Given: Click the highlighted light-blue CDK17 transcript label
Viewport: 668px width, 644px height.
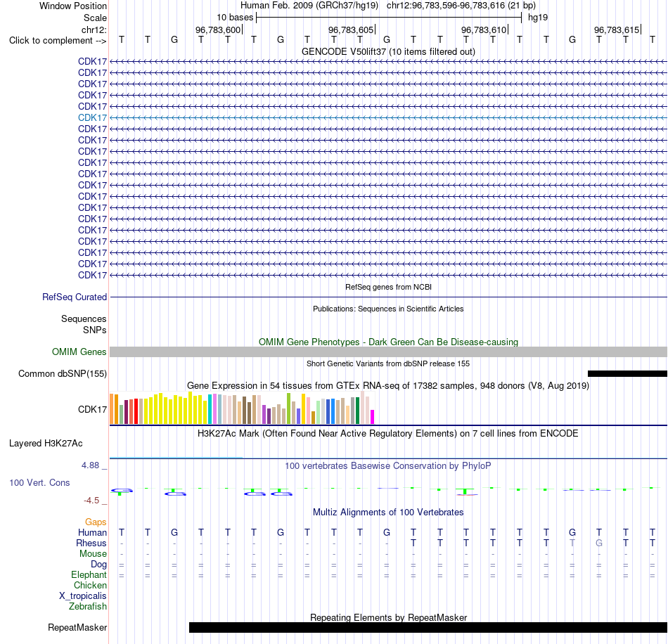Looking at the screenshot, I should point(92,117).
